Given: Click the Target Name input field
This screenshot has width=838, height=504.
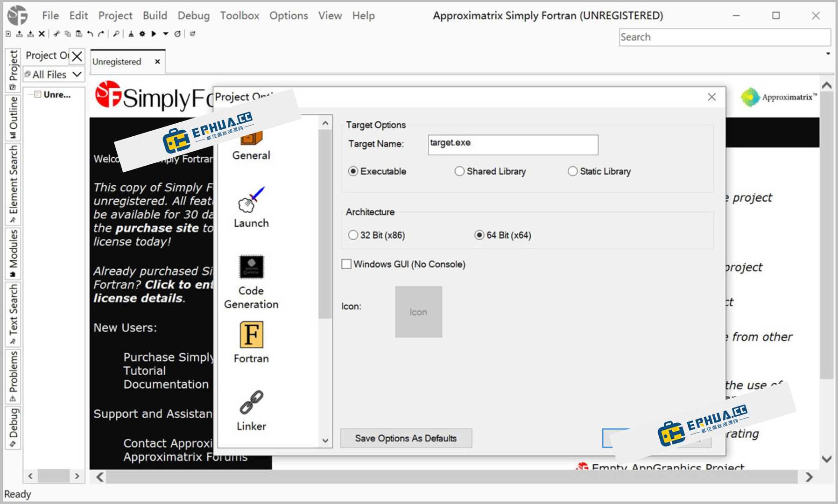Looking at the screenshot, I should coord(513,145).
